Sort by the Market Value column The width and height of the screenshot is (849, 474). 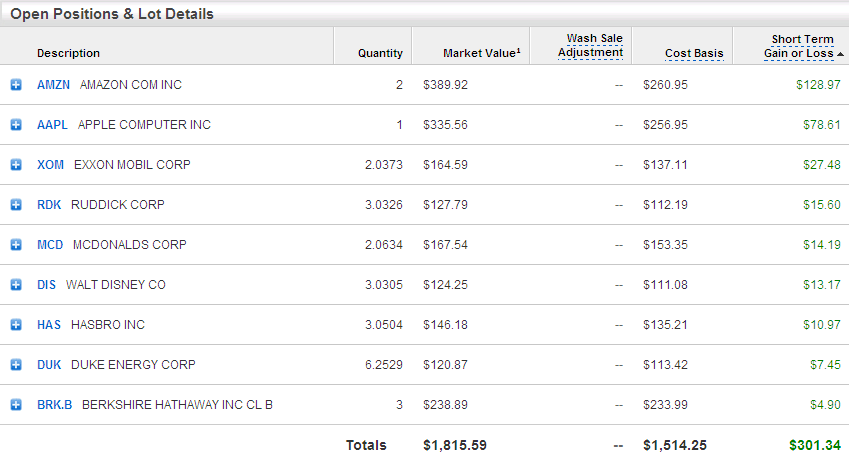point(481,53)
